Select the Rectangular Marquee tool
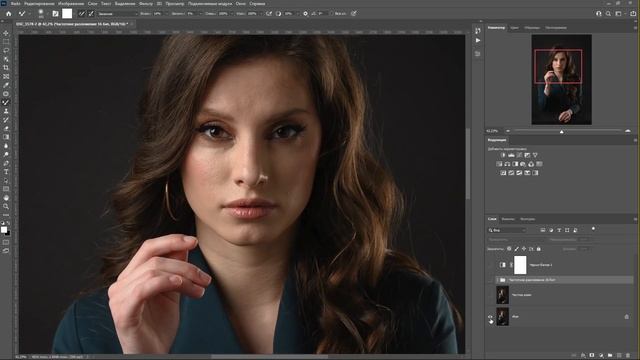This screenshot has width=640, height=360. pos(6,42)
